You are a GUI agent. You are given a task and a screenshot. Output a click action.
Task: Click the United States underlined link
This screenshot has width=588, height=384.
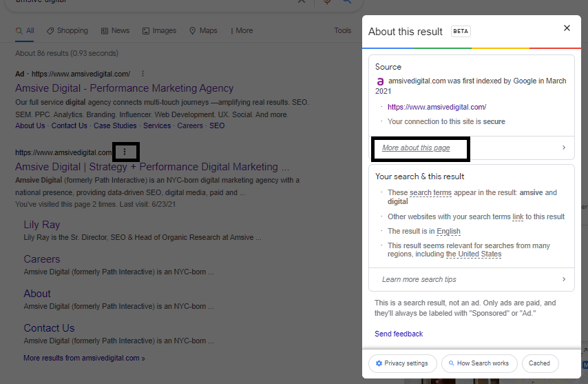pyautogui.click(x=474, y=254)
